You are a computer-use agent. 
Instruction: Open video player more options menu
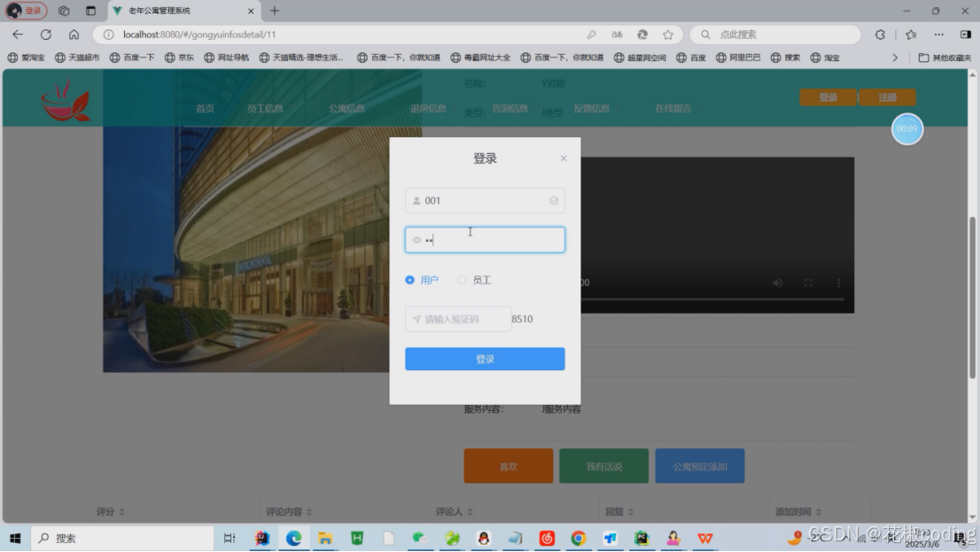click(x=839, y=284)
